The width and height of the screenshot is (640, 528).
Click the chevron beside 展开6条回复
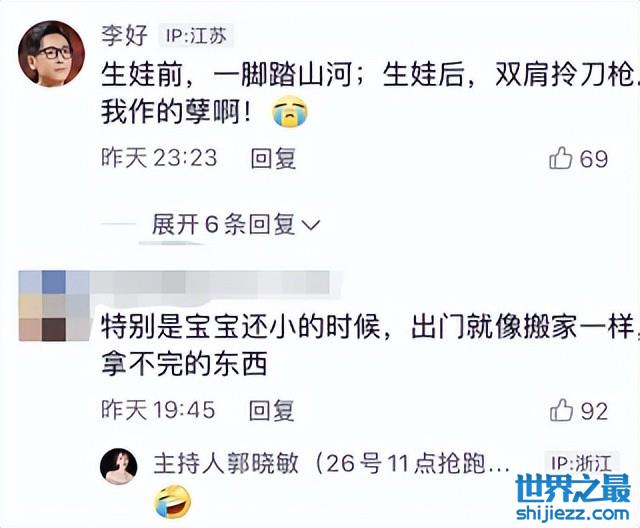[x=311, y=225]
